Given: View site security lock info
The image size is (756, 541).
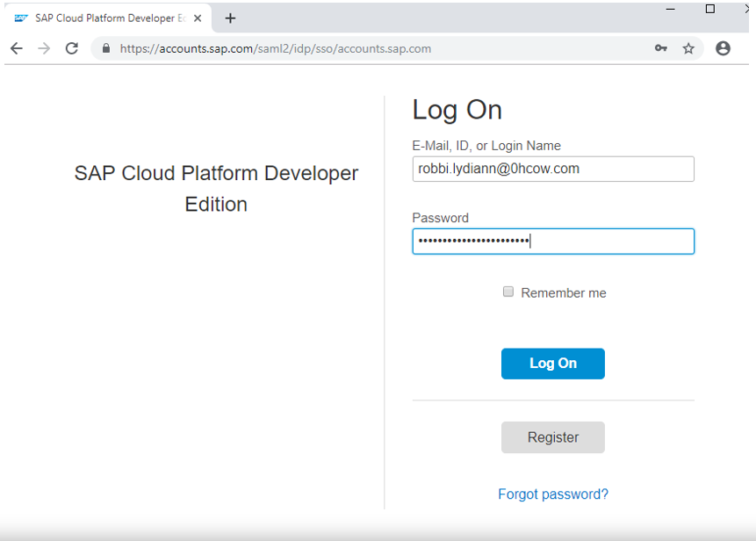Looking at the screenshot, I should click(106, 48).
